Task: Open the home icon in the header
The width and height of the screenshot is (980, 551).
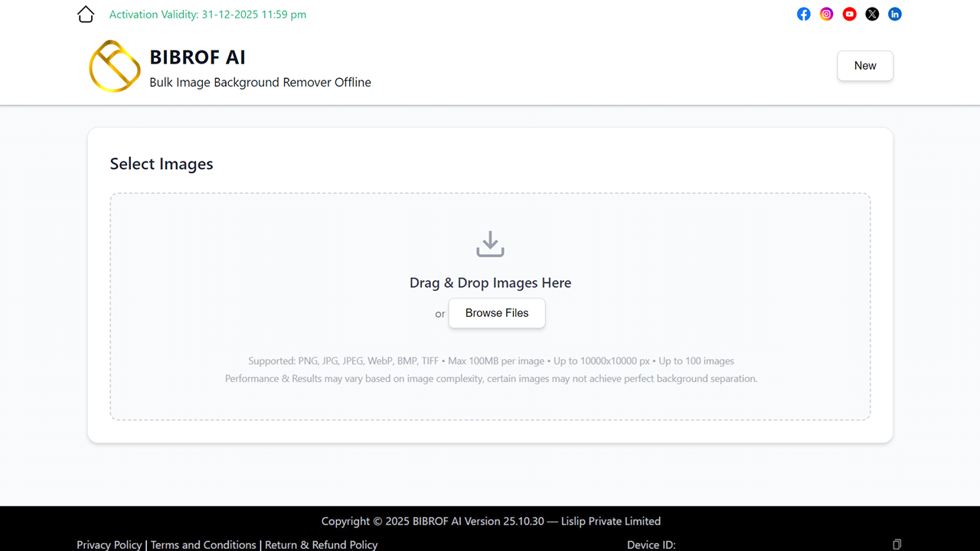Action: pos(86,14)
